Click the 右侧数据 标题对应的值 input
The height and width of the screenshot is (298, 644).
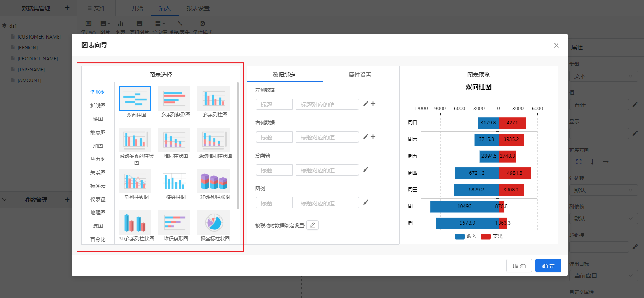pos(327,137)
